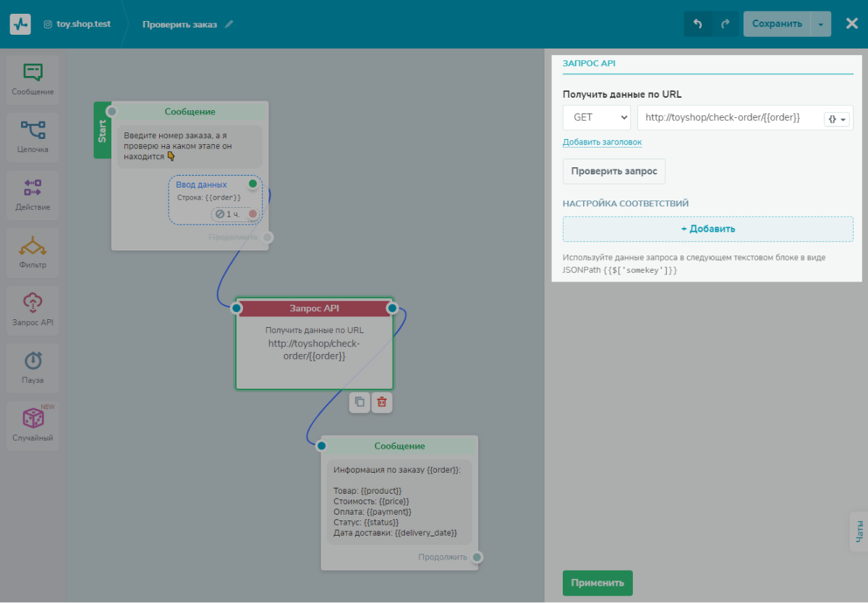Select the Сообщение block in the sidebar
Image resolution: width=868 pixels, height=603 pixels.
[x=33, y=79]
